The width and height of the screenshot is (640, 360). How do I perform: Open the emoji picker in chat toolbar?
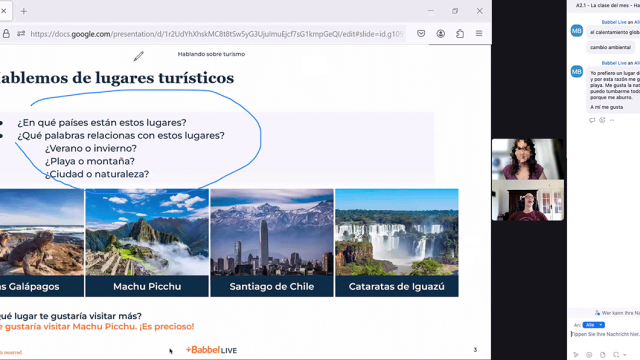click(589, 355)
